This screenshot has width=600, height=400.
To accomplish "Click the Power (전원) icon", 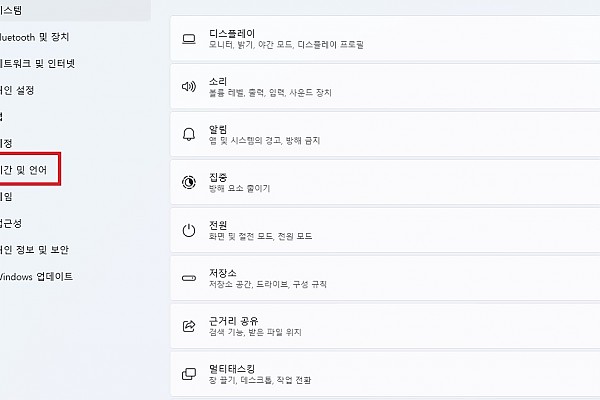I will click(x=189, y=230).
